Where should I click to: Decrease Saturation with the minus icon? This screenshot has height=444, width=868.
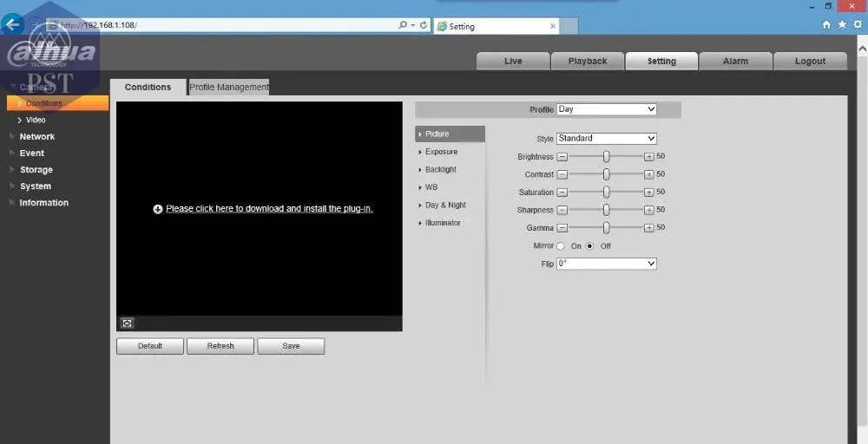[562, 193]
